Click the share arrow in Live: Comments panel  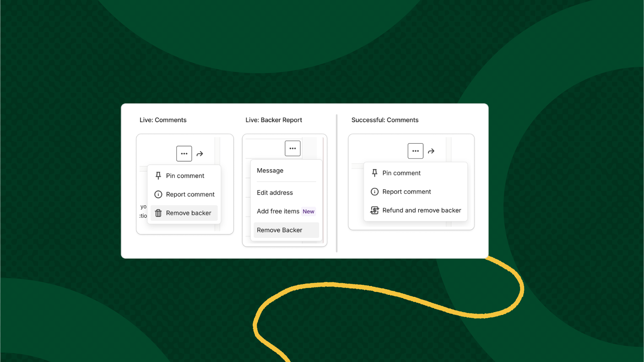[200, 154]
